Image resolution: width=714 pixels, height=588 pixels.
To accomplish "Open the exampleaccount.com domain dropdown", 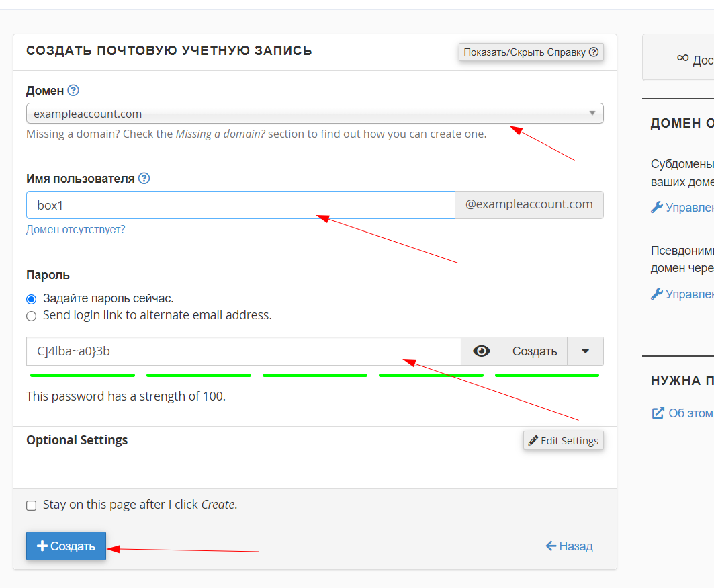I will [314, 114].
